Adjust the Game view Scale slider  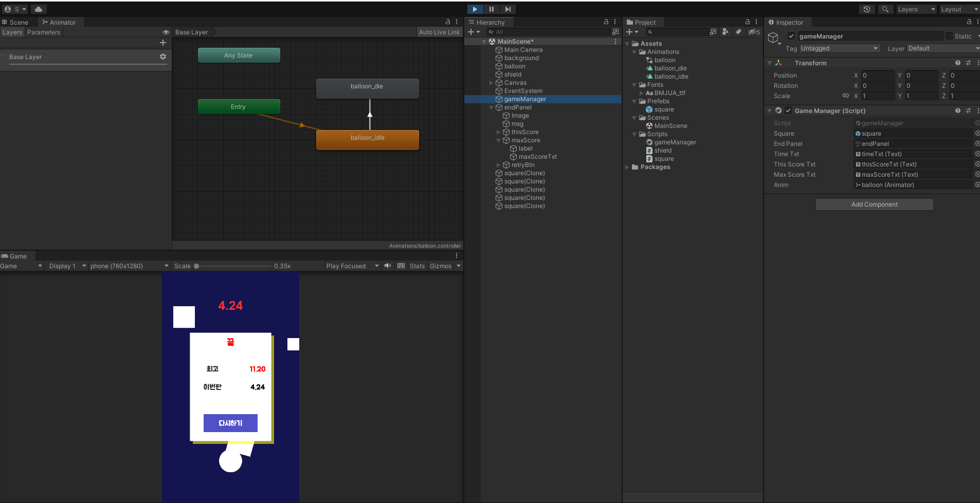click(233, 266)
